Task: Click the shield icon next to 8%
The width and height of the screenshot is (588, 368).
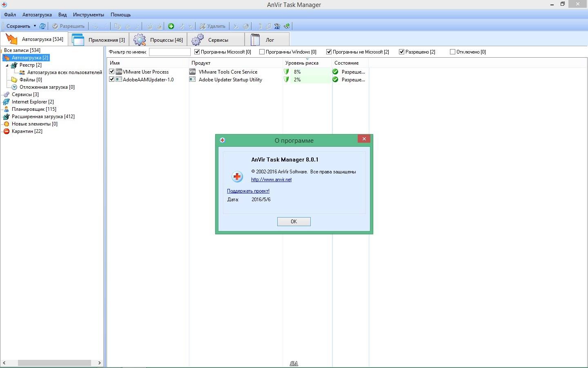Action: coord(287,72)
